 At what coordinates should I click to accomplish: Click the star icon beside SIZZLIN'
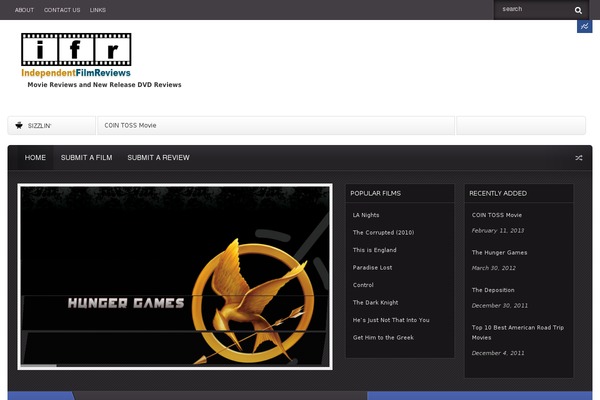19,126
